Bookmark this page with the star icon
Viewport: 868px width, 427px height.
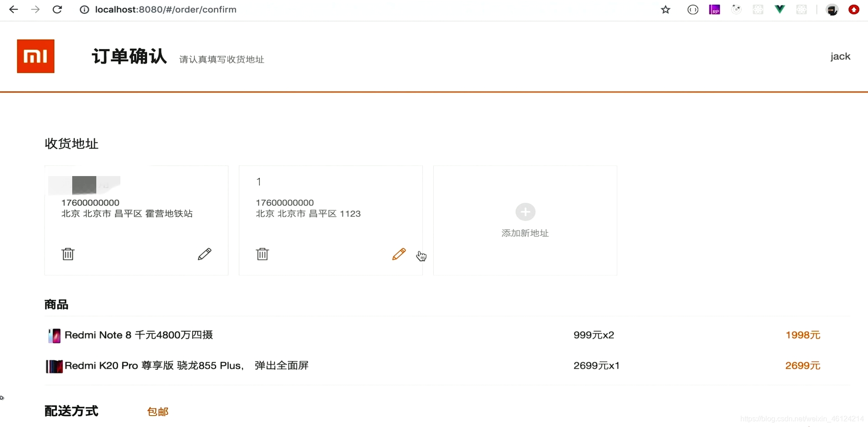(x=665, y=10)
